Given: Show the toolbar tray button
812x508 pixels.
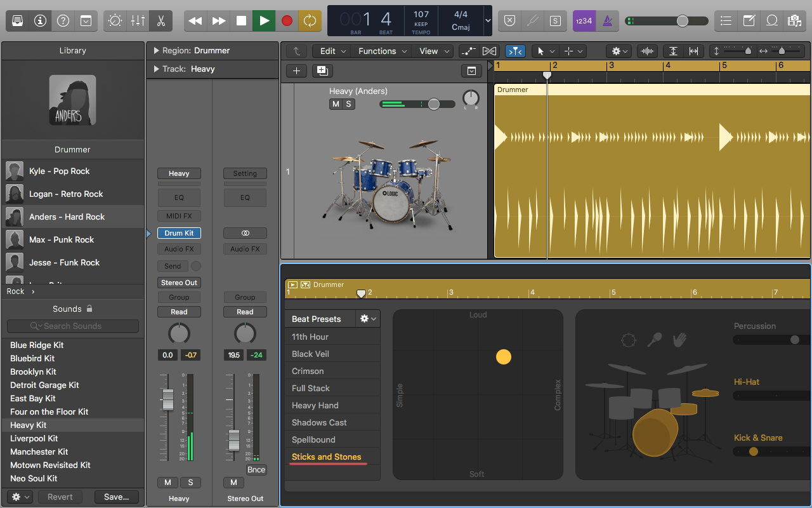Looking at the screenshot, I should [x=86, y=21].
